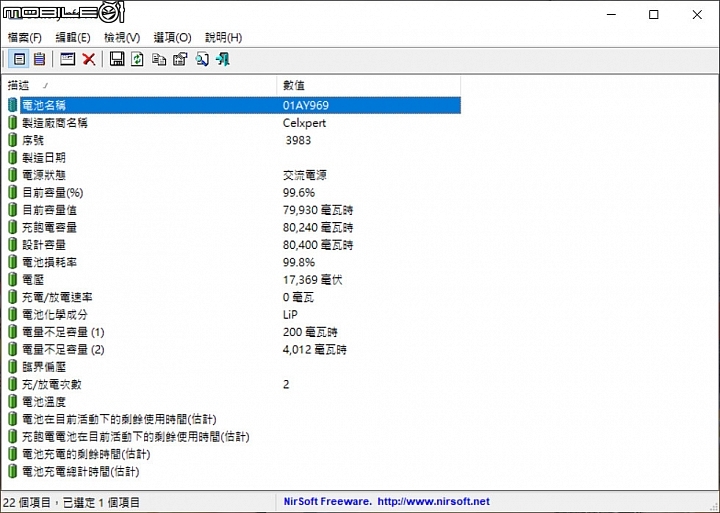Click the value 99.8%
Viewport: 720px width, 513px height.
coord(299,262)
